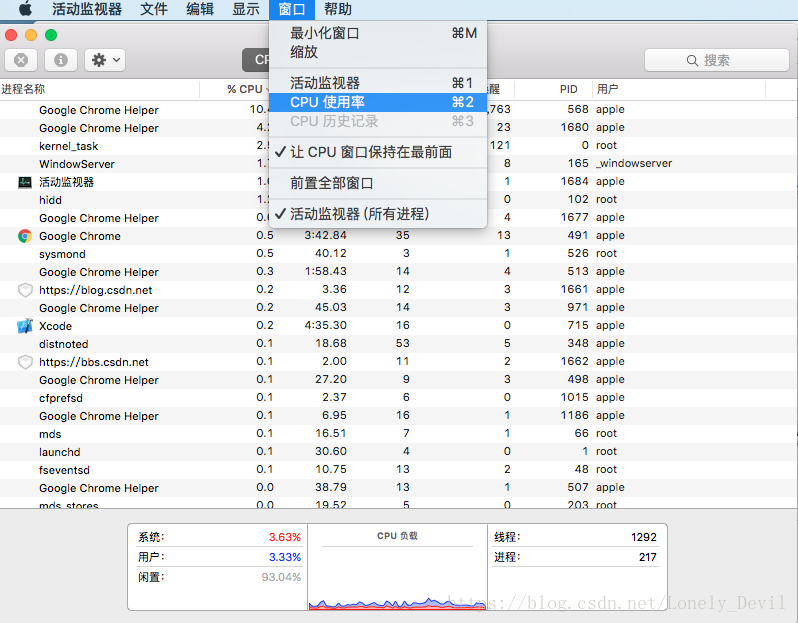Sort by PID column header
Image resolution: width=798 pixels, height=623 pixels.
(x=554, y=90)
